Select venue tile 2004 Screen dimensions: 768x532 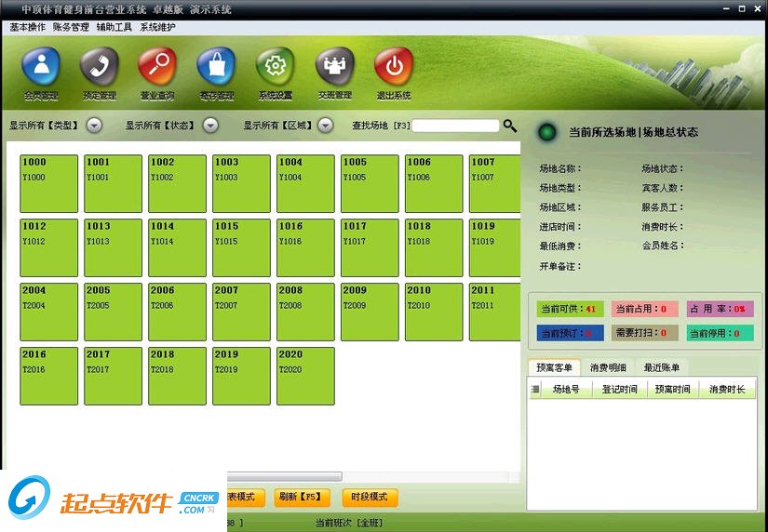[49, 312]
